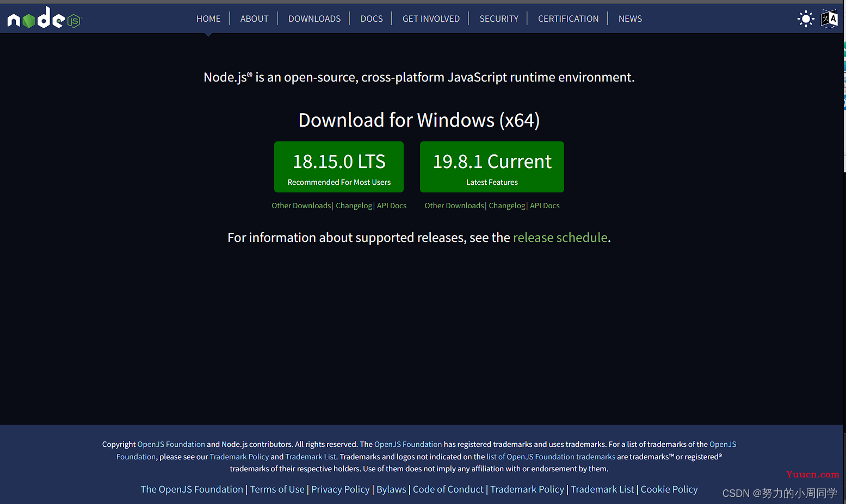The width and height of the screenshot is (846, 504).
Task: Open list of OpenJS Foundation trademarks link
Action: pos(551,457)
